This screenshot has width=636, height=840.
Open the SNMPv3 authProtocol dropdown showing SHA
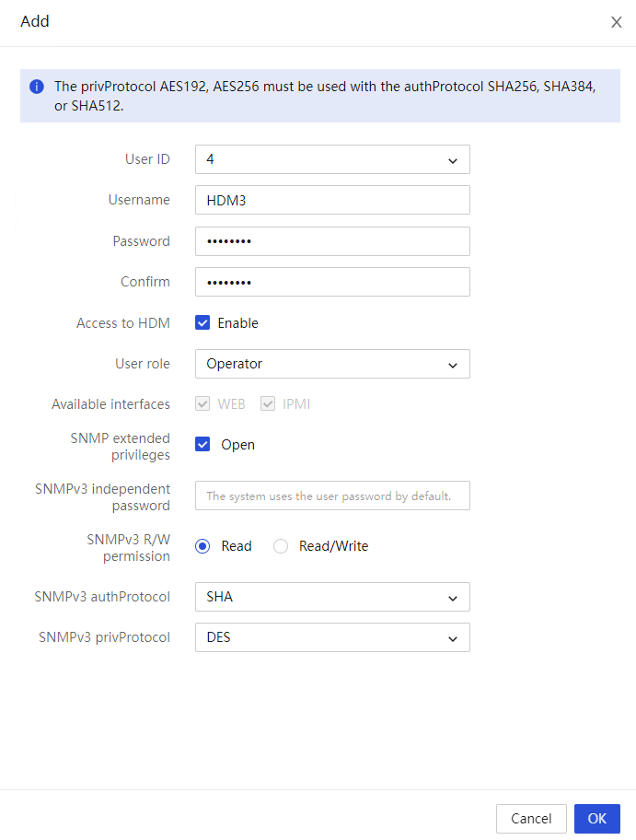(x=332, y=597)
